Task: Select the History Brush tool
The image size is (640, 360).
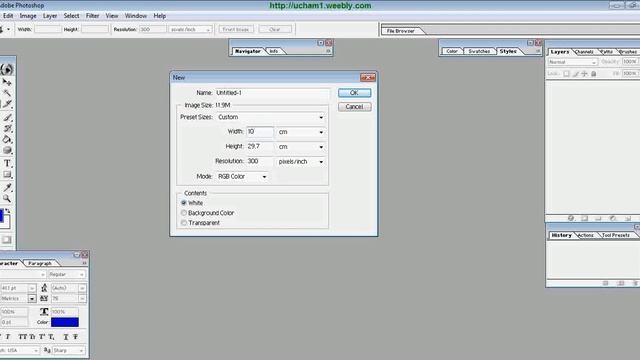Action: click(x=7, y=129)
